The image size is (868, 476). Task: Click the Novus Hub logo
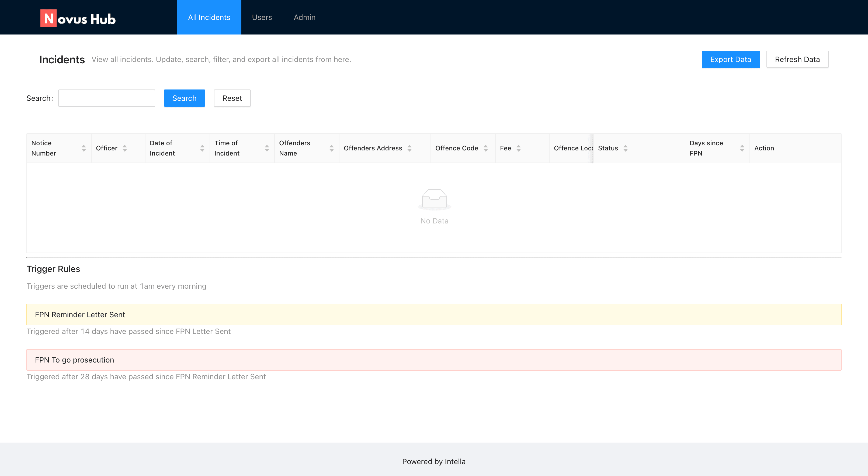click(78, 18)
